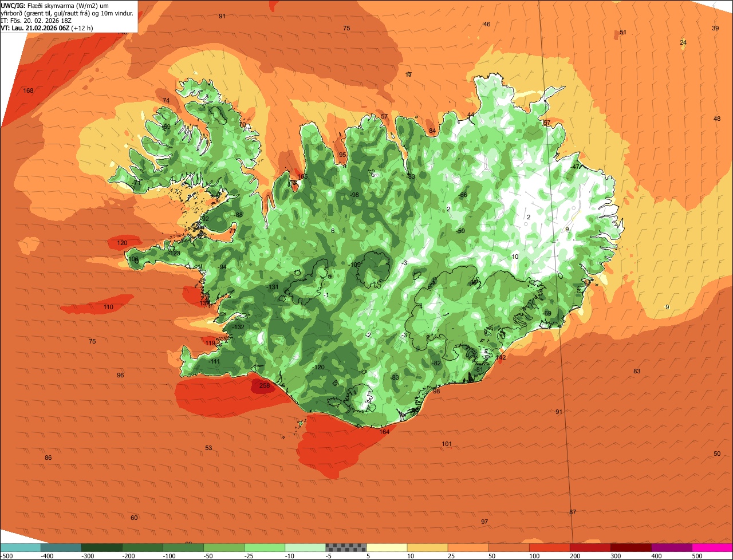Click the 'IT: Fös. 20. 02. 2026 18Z' line

pos(36,20)
